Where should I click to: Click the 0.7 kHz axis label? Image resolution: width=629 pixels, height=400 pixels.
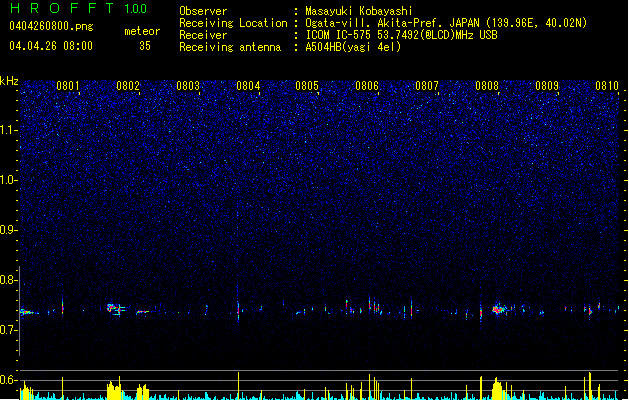[x=8, y=330]
